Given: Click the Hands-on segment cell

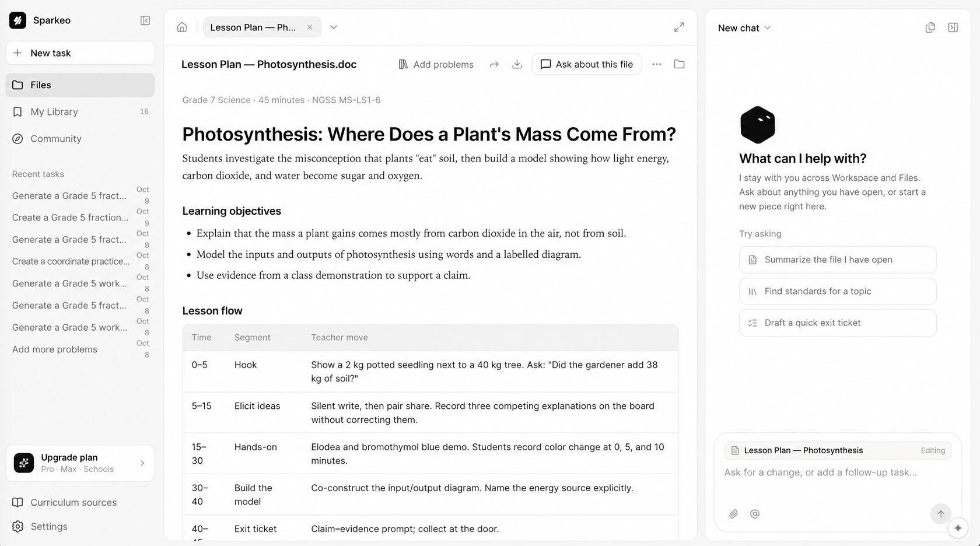Looking at the screenshot, I should tap(256, 447).
